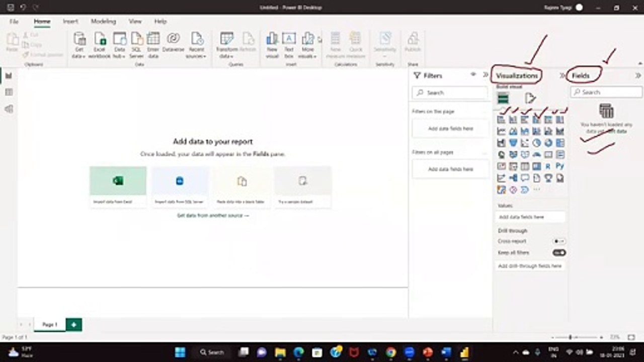Choose the Python visual
644x362 pixels.
coord(560,166)
